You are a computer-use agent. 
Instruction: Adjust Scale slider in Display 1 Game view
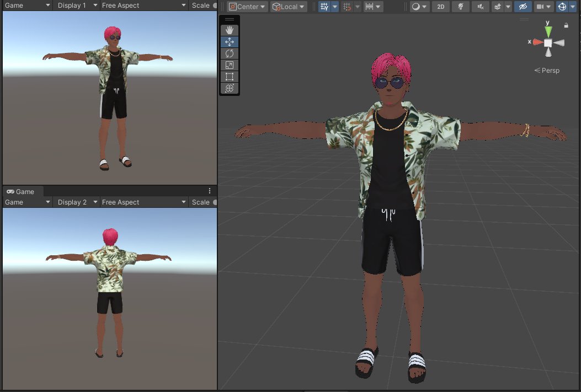215,5
